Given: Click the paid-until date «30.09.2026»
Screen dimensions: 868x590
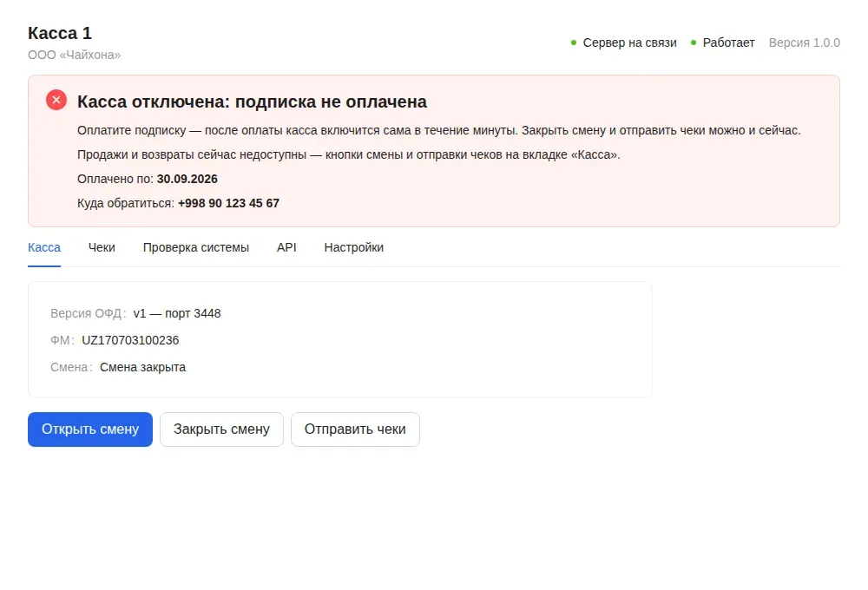Looking at the screenshot, I should click(x=187, y=179).
